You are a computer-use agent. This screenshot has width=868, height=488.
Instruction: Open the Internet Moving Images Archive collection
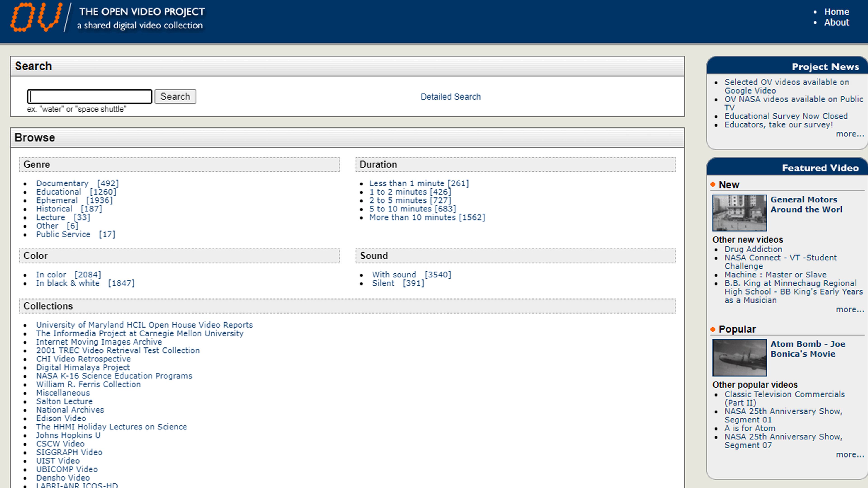coord(99,342)
